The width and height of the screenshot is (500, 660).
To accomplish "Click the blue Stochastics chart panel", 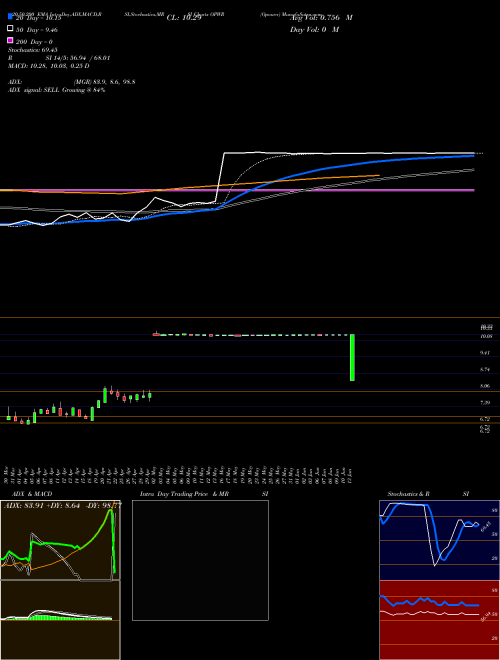I will tap(439, 540).
